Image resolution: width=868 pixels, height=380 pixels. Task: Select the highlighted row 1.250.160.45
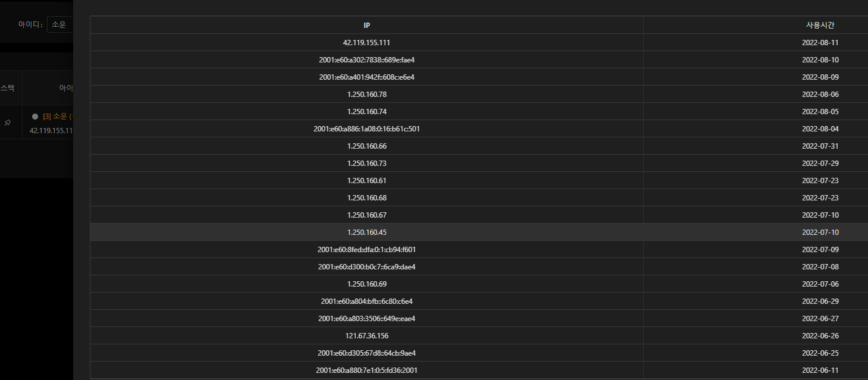pyautogui.click(x=479, y=232)
